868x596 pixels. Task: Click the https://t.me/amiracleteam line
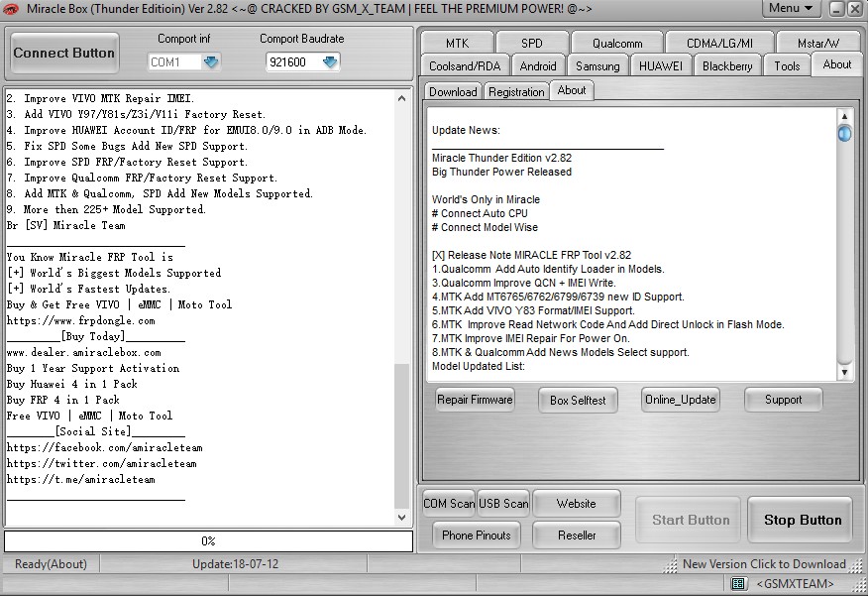(81, 480)
